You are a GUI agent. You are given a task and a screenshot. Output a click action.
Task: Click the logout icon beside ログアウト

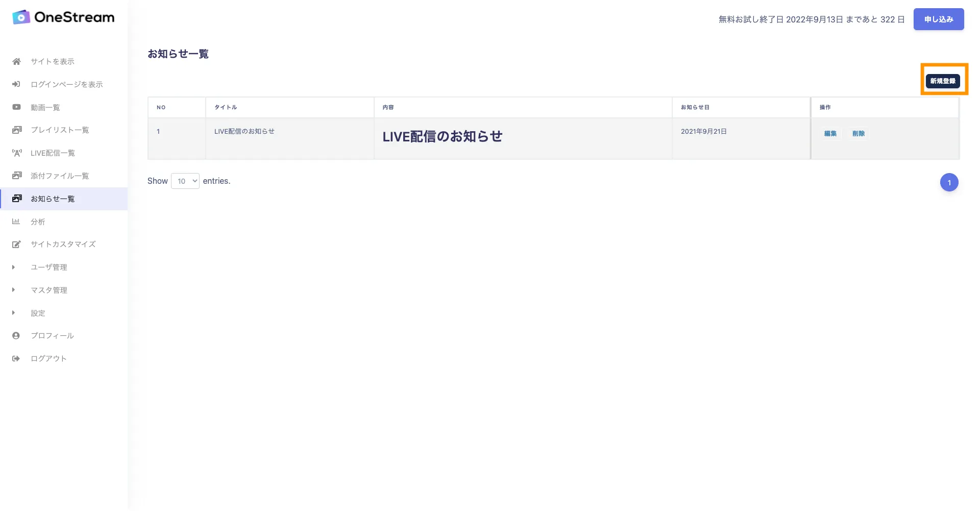[16, 358]
